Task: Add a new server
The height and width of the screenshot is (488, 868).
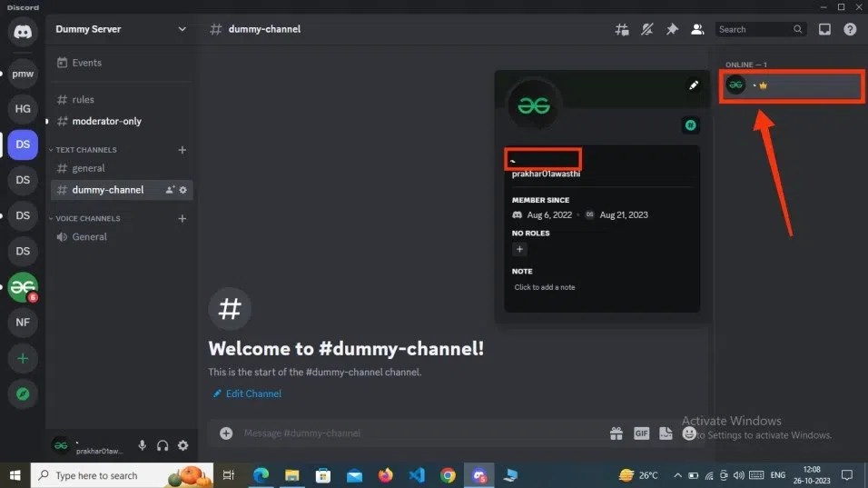Action: point(23,358)
